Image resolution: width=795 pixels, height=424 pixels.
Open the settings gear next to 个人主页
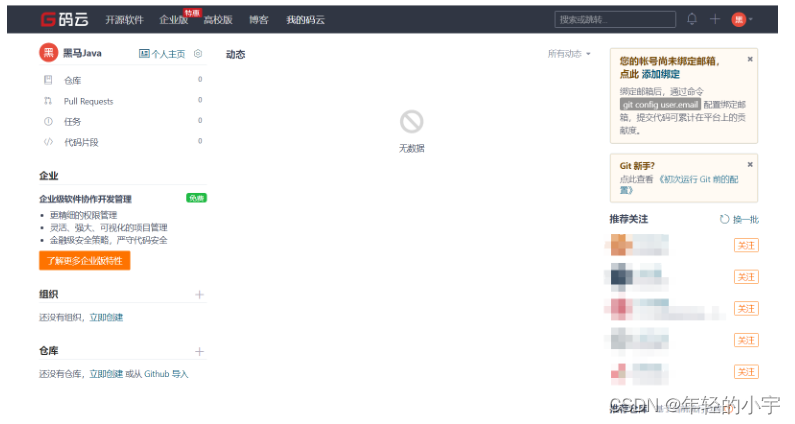tap(198, 53)
